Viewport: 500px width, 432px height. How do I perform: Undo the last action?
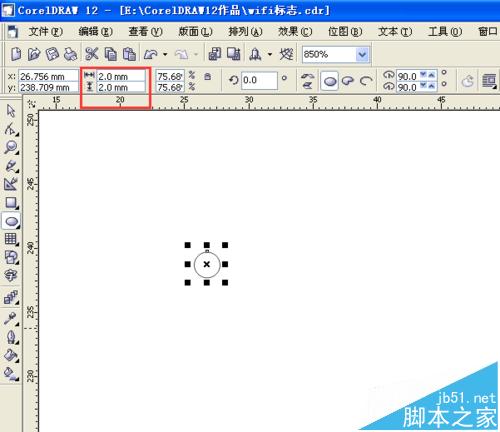point(151,54)
